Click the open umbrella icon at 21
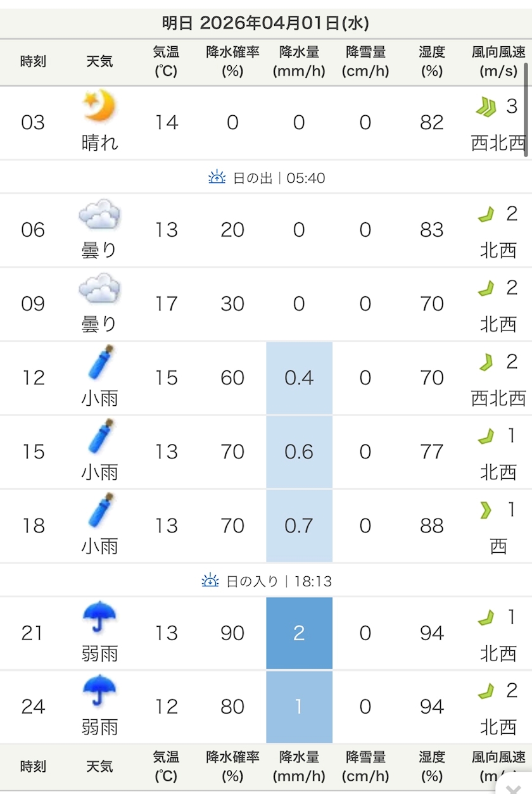 (100, 618)
